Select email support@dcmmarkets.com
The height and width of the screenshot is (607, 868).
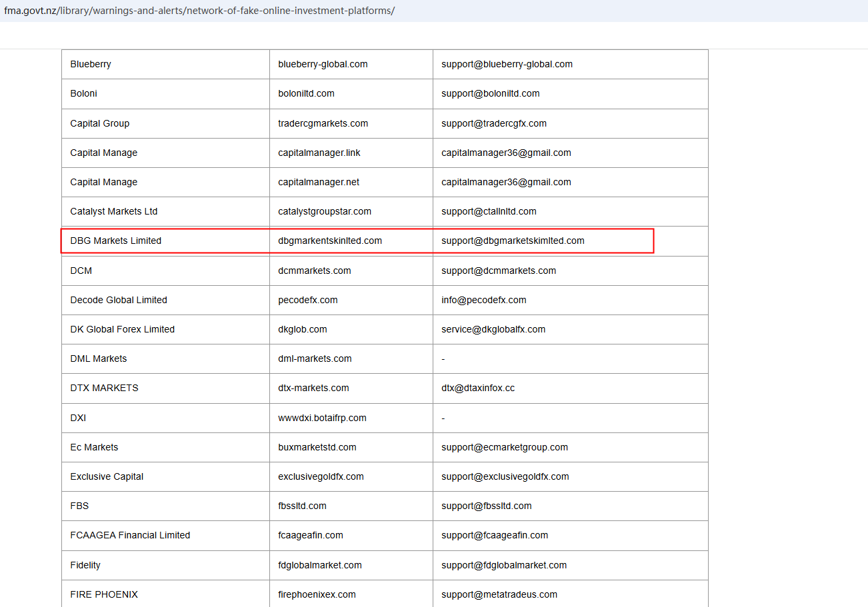tap(499, 271)
